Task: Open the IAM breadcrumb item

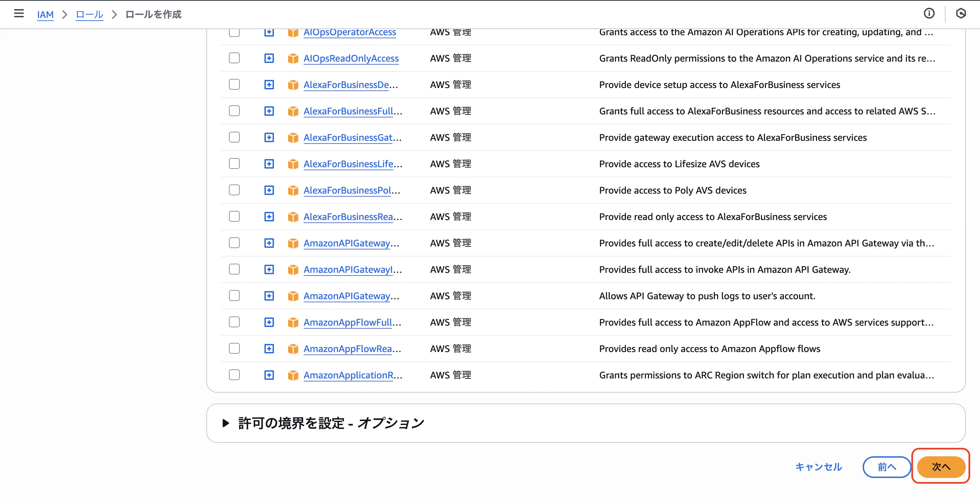Action: (45, 15)
